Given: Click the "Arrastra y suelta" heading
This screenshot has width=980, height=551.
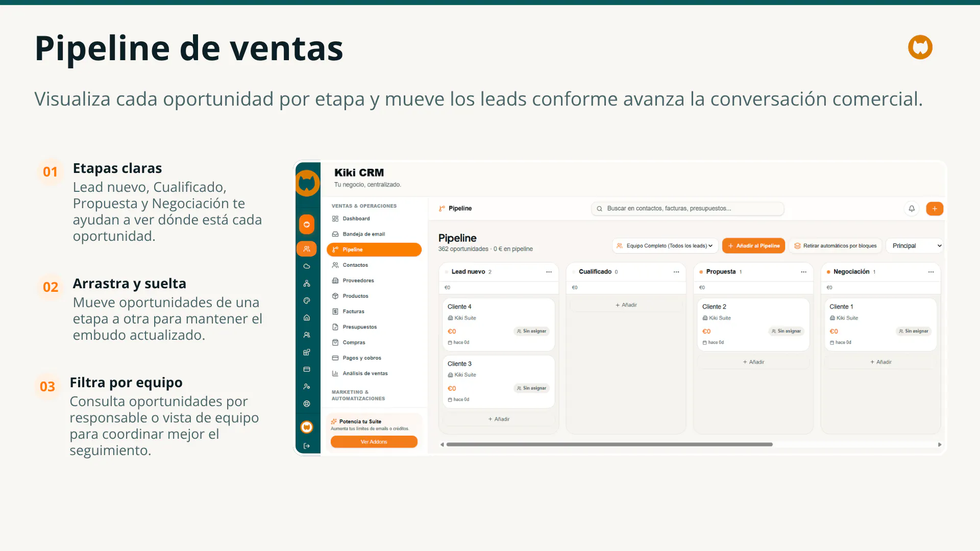Looking at the screenshot, I should click(130, 284).
